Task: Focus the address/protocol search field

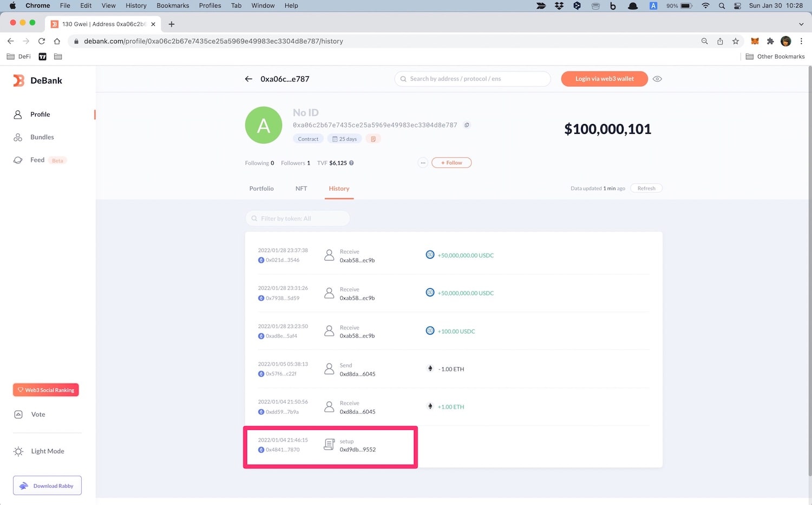Action: [x=473, y=79]
